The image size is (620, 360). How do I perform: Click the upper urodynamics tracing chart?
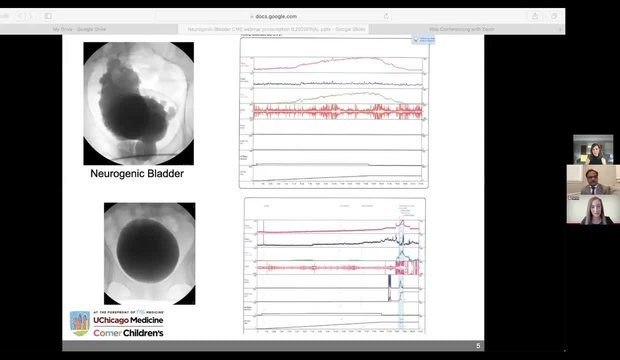tap(334, 113)
